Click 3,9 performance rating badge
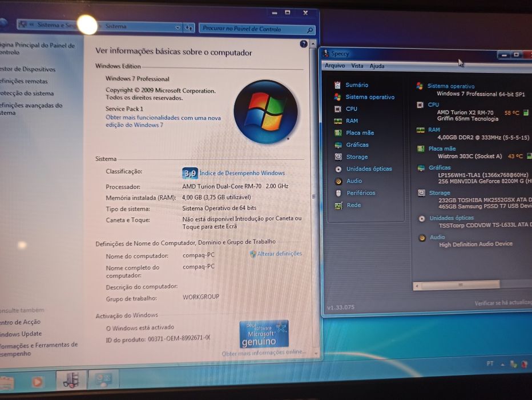 point(190,174)
